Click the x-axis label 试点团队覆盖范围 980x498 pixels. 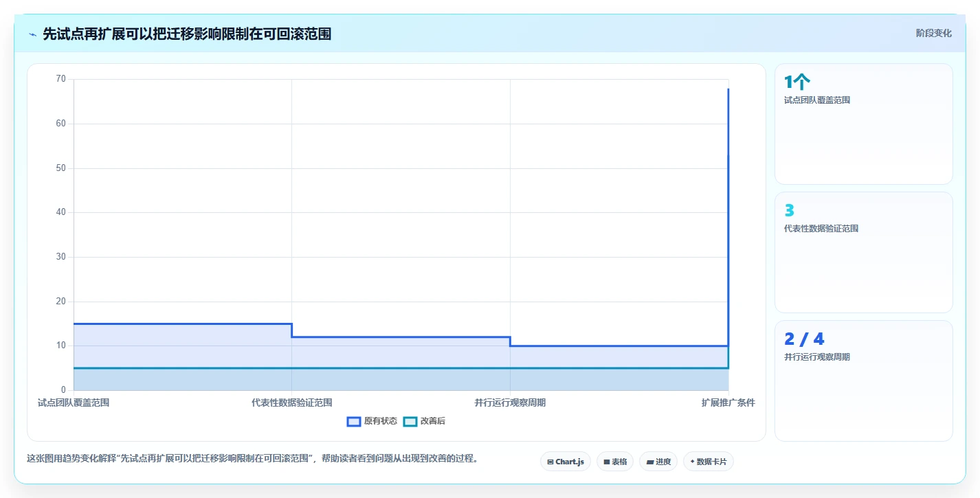pyautogui.click(x=74, y=403)
